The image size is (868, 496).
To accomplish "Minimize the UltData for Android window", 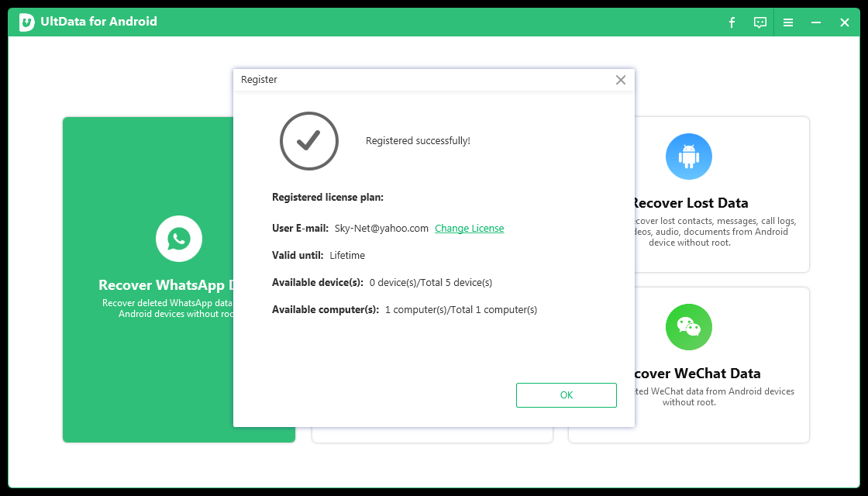I will [816, 22].
